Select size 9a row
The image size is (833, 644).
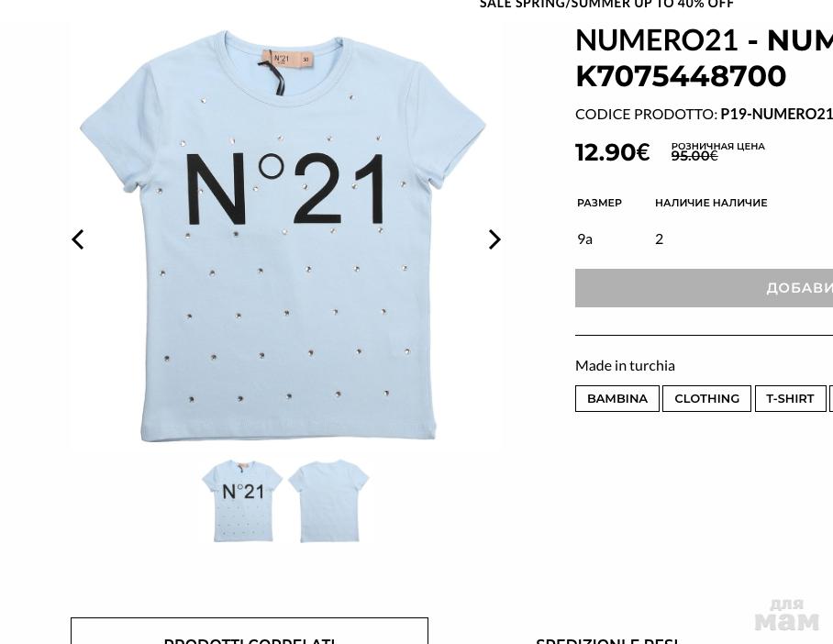[704, 239]
